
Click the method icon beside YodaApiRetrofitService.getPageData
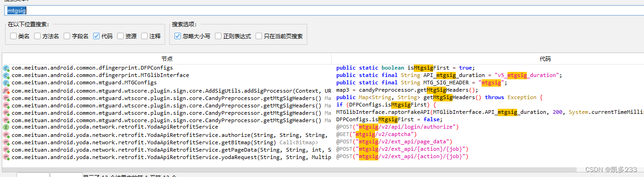tap(6, 149)
